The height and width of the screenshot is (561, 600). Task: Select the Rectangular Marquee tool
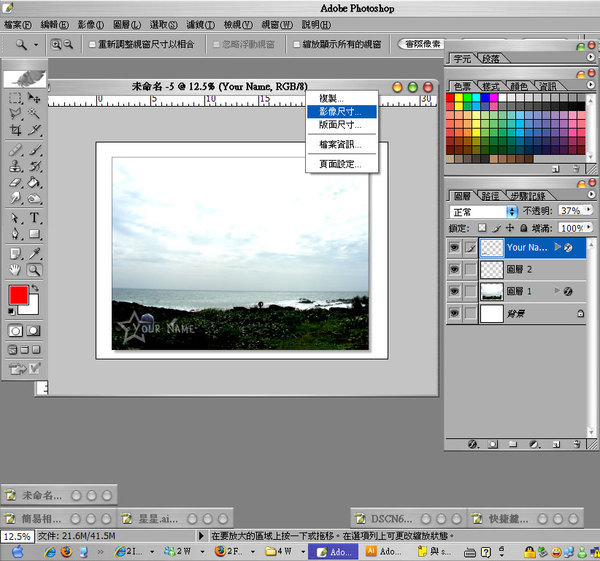click(16, 99)
